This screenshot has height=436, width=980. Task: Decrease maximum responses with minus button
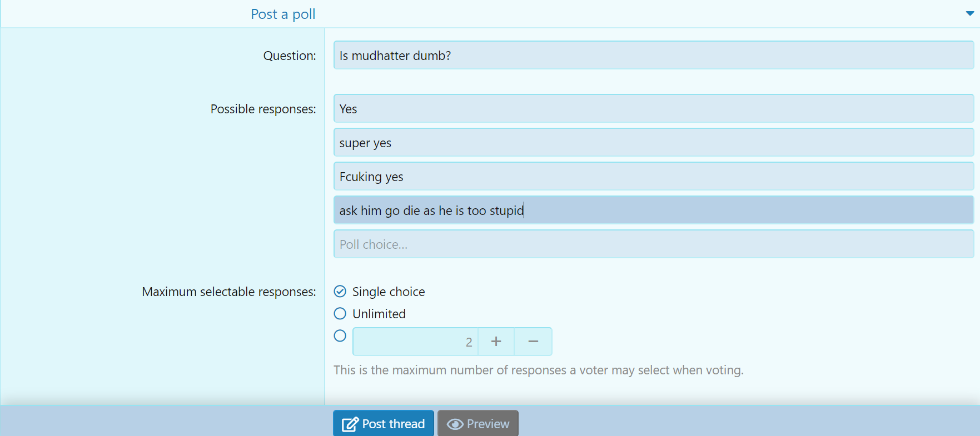coord(533,342)
